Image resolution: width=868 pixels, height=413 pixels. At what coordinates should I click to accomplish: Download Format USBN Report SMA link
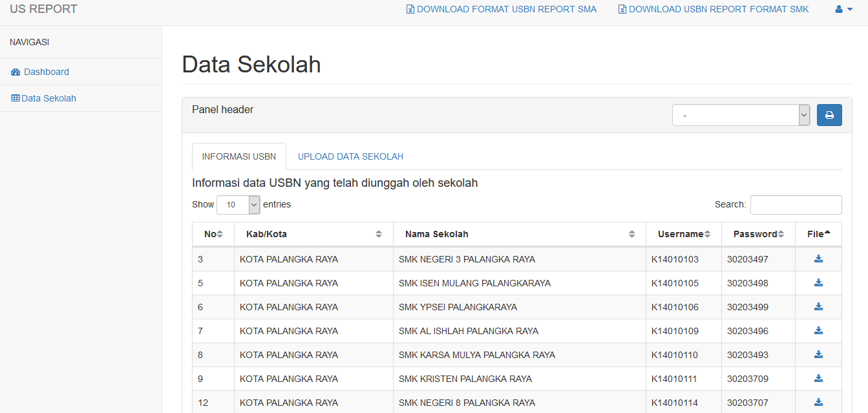502,10
